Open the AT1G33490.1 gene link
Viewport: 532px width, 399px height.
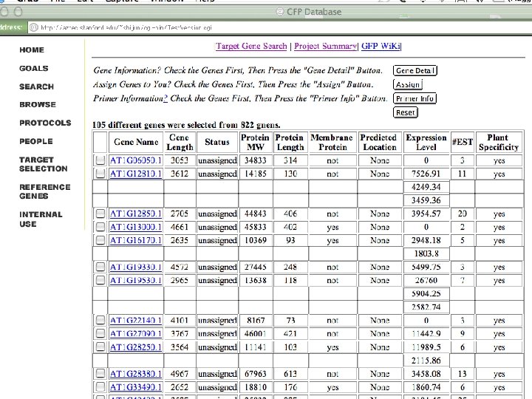[136, 387]
